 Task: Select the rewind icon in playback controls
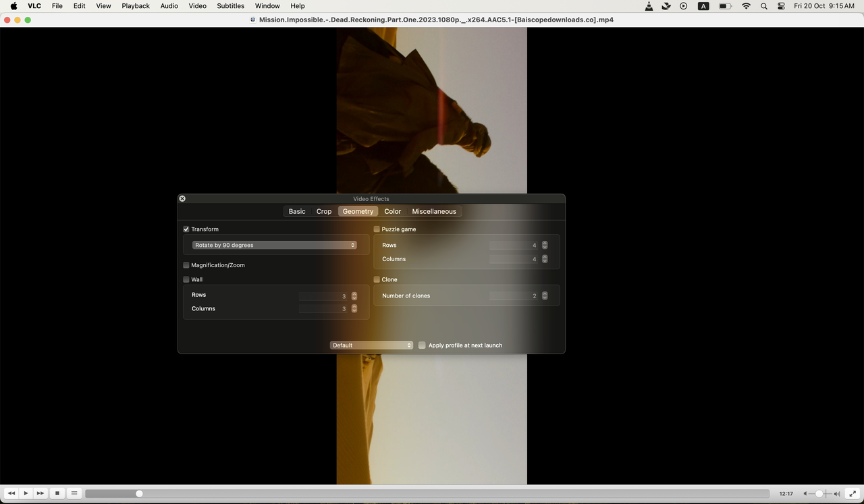click(x=10, y=493)
